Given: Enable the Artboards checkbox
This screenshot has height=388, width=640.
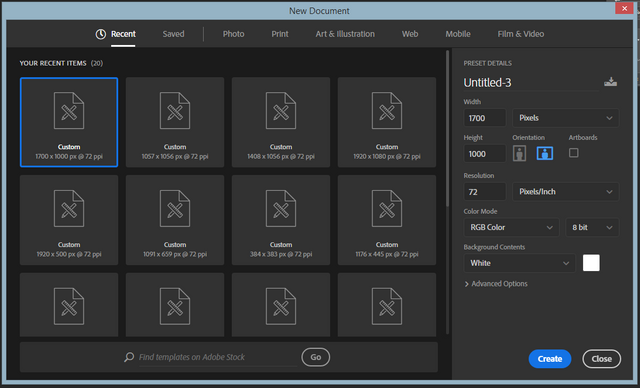Looking at the screenshot, I should point(573,153).
